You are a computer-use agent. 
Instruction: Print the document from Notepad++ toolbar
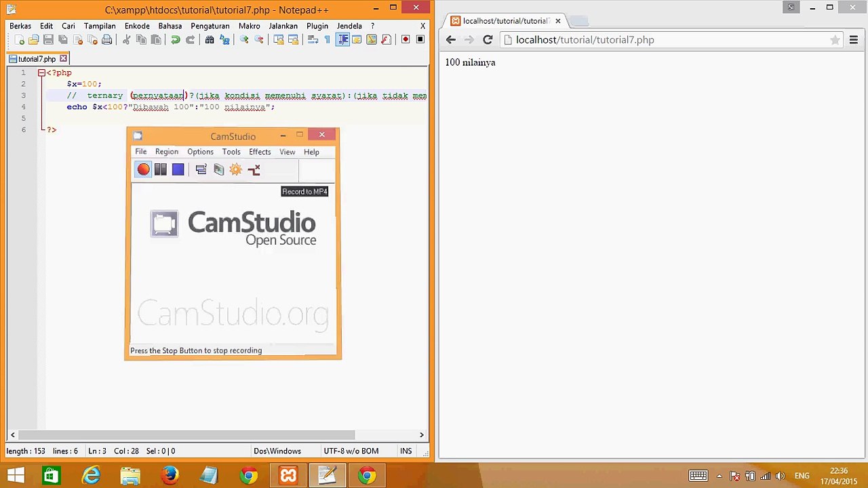point(107,40)
